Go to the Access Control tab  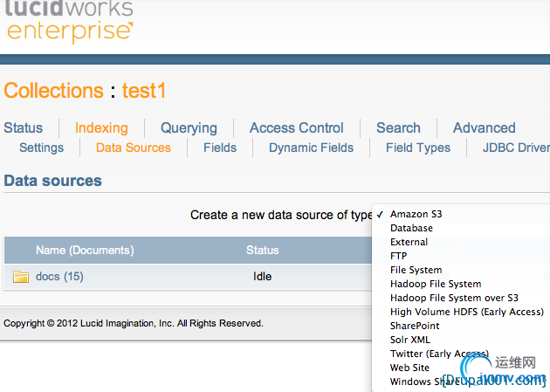297,128
